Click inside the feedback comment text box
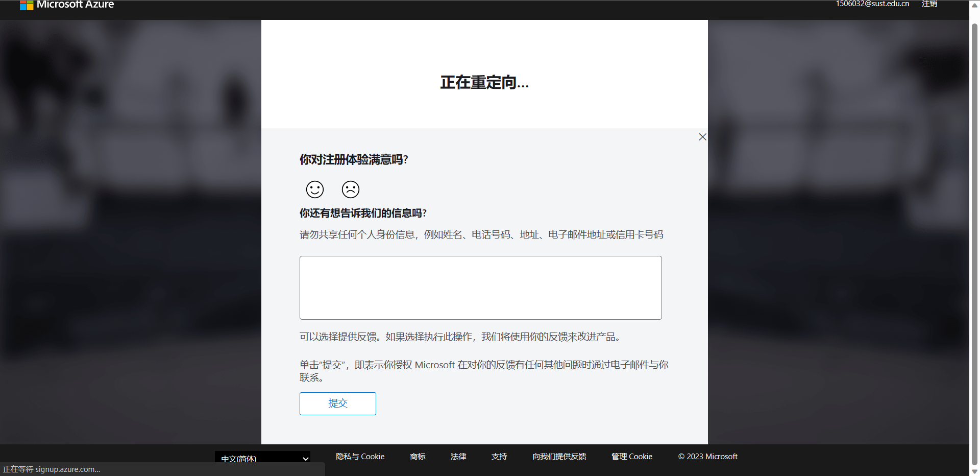980x476 pixels. point(480,288)
